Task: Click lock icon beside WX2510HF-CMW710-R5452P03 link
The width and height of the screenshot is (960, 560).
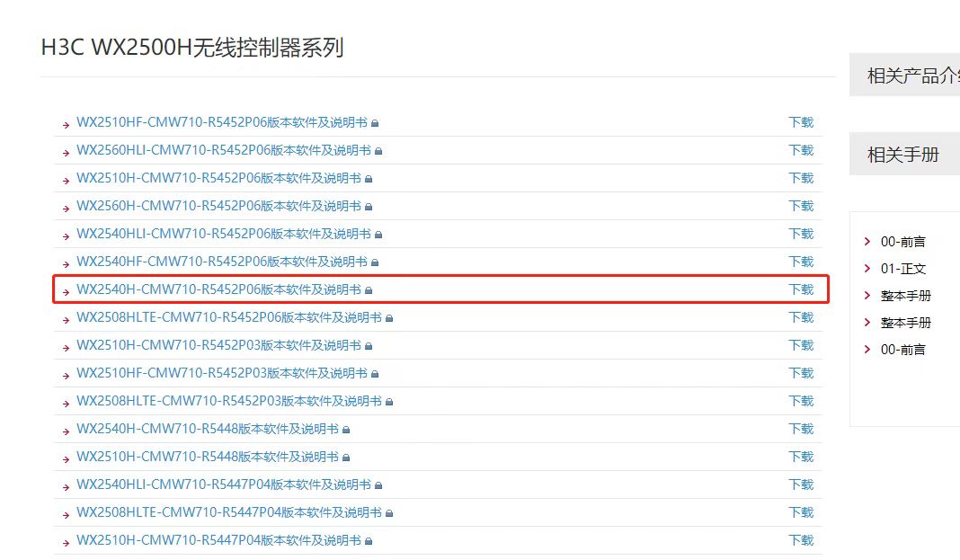Action: tap(375, 374)
